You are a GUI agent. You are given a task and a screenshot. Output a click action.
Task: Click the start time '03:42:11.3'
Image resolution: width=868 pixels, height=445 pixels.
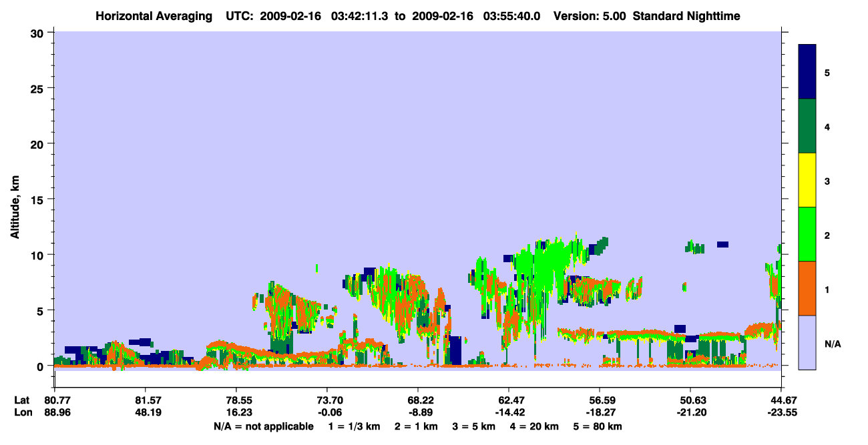[x=361, y=16]
